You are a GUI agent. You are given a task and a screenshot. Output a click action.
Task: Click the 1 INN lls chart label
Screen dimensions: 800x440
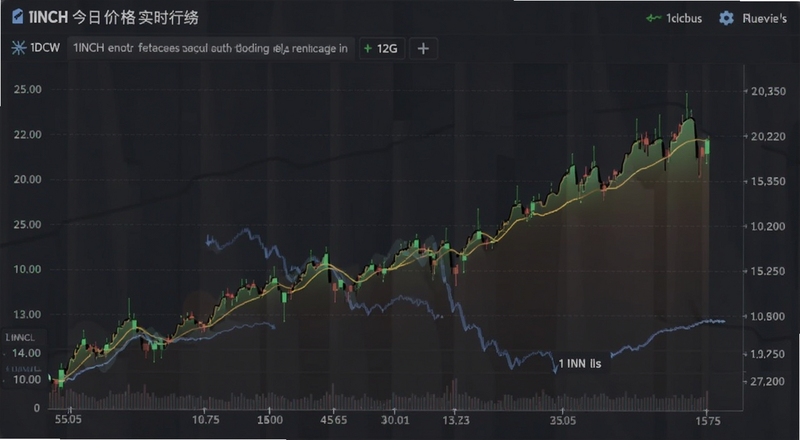click(x=580, y=363)
